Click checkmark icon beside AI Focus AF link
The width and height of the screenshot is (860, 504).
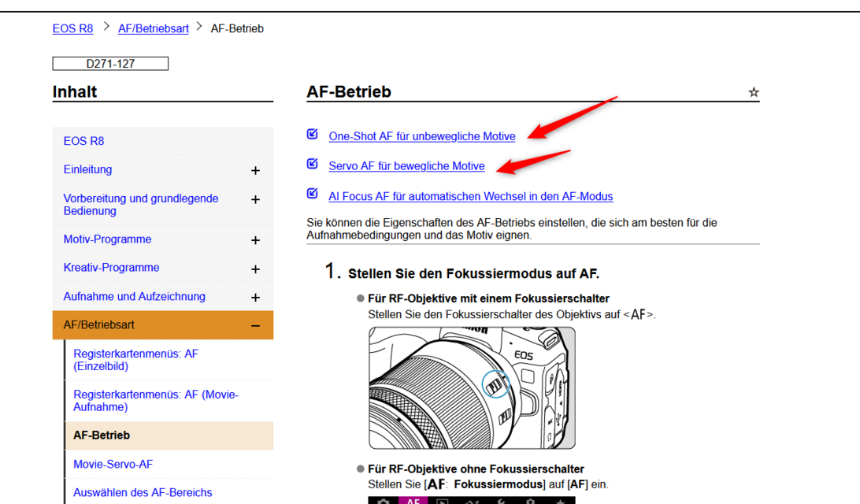coord(313,195)
